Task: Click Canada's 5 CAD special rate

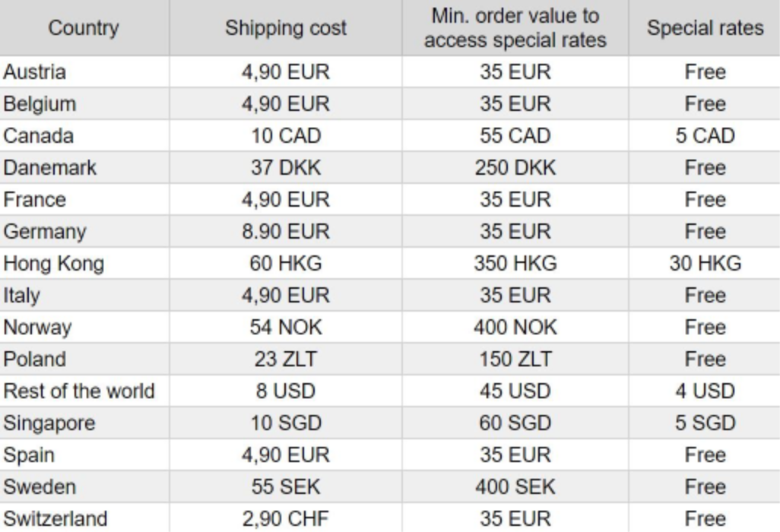Action: pyautogui.click(x=705, y=136)
